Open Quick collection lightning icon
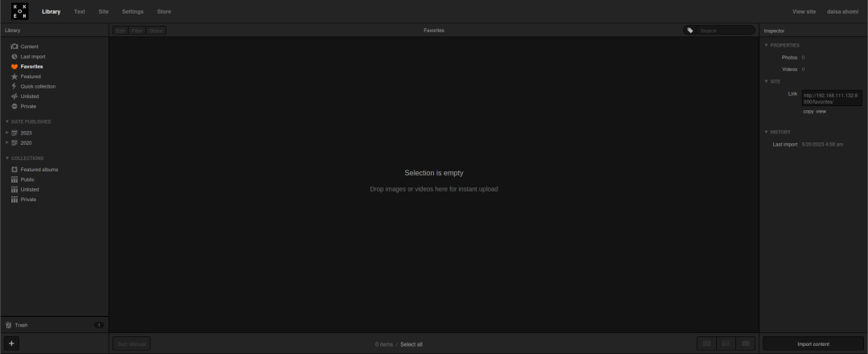The width and height of the screenshot is (868, 354). tap(14, 86)
